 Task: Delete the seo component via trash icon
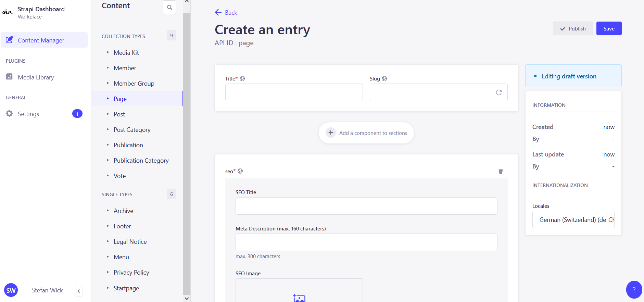501,171
